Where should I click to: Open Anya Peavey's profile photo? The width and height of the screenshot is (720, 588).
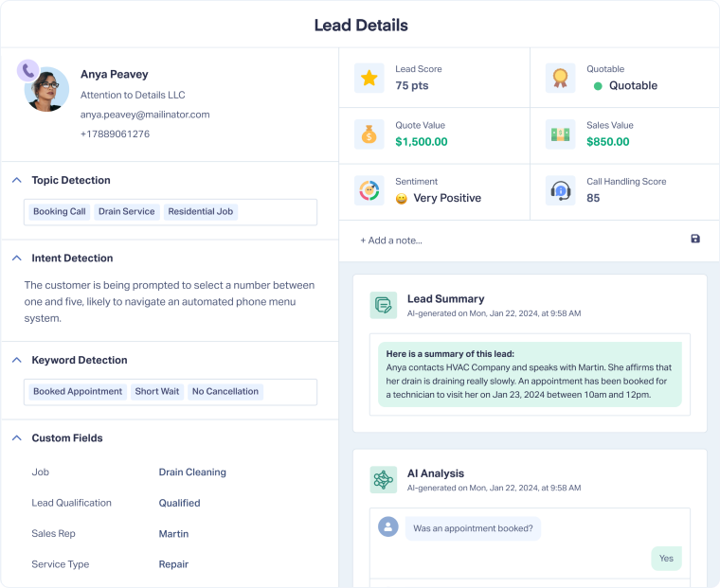tap(48, 91)
